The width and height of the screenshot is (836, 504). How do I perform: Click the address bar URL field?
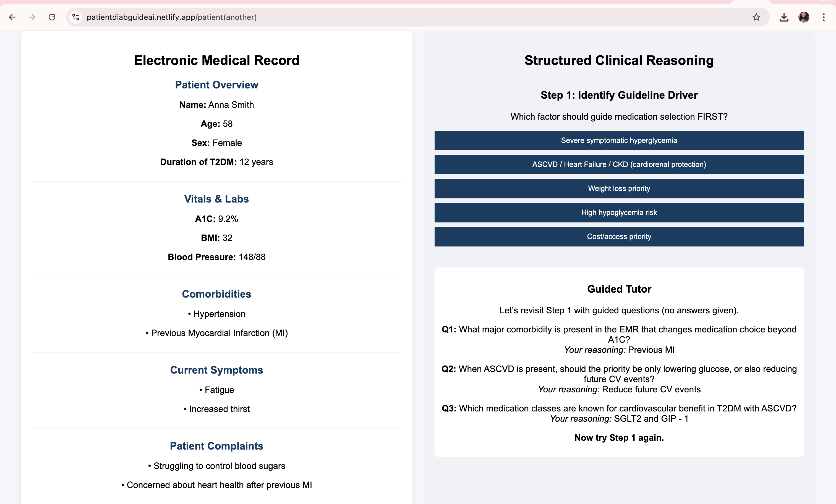point(339,17)
